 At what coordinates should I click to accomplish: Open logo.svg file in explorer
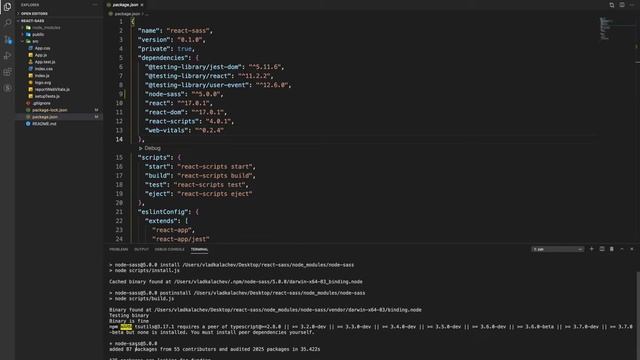pyautogui.click(x=43, y=82)
